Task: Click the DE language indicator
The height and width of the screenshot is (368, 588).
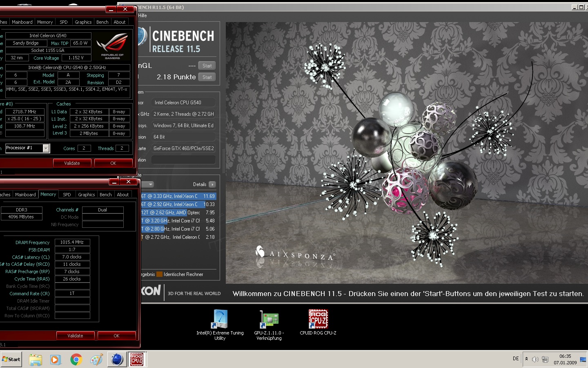Action: [516, 359]
